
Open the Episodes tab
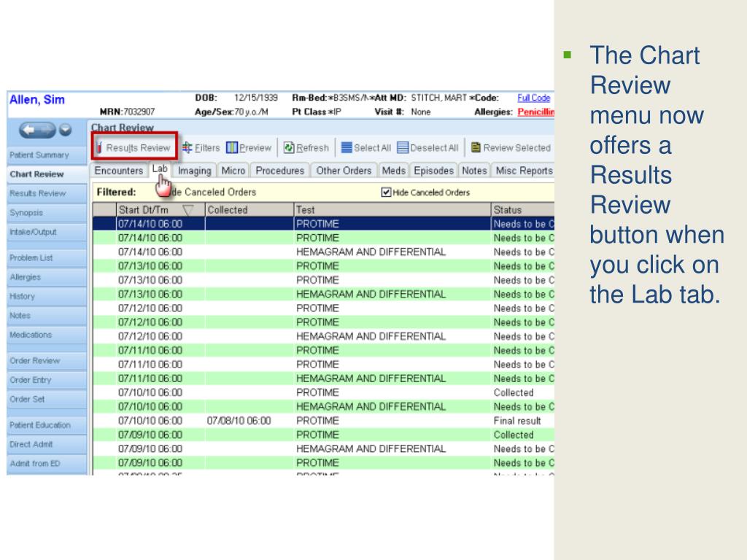433,171
